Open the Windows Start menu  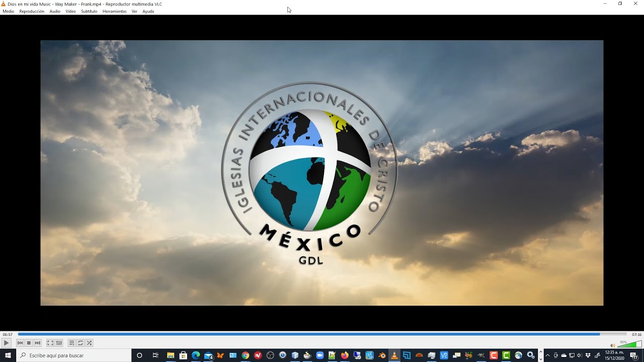click(x=8, y=355)
